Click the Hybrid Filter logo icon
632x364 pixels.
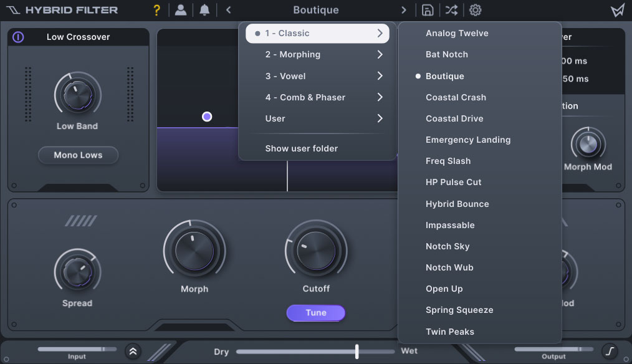(13, 10)
